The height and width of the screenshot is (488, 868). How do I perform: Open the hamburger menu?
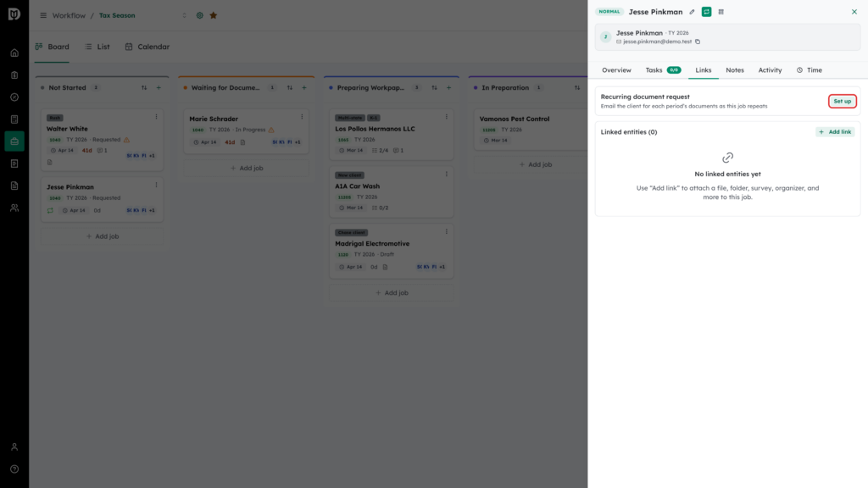(43, 15)
